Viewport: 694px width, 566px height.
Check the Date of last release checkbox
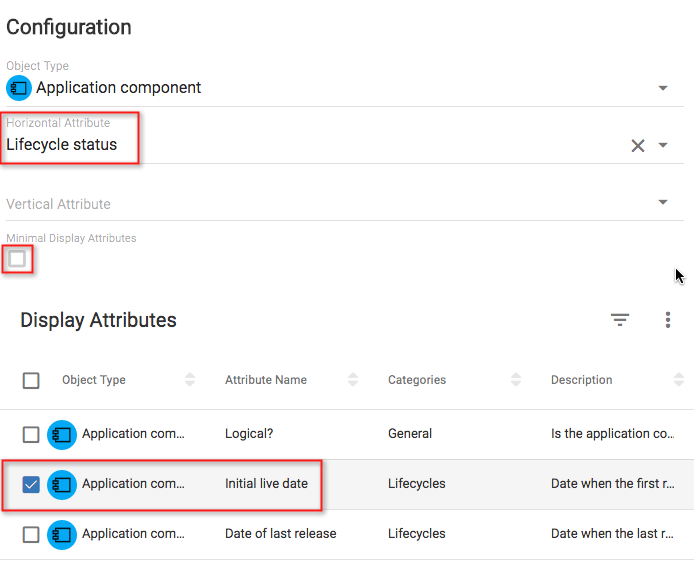(31, 534)
